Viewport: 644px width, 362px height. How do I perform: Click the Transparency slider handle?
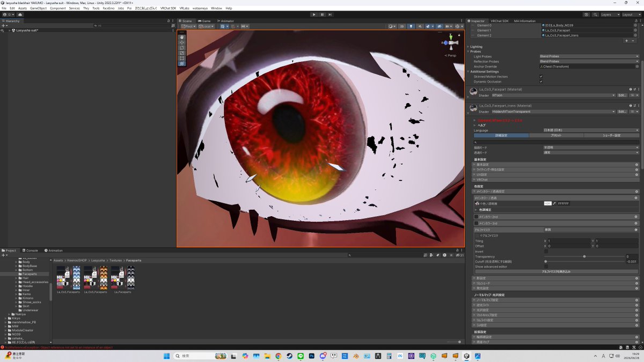pyautogui.click(x=584, y=257)
